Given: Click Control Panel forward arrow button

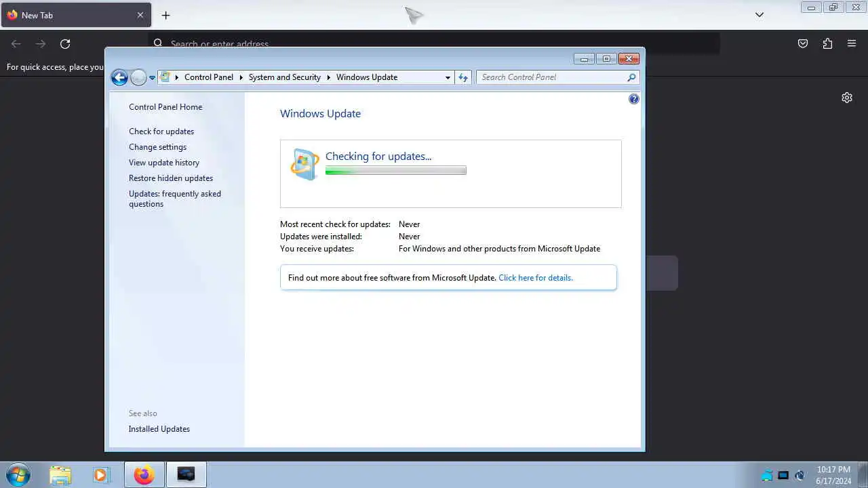Looking at the screenshot, I should tap(138, 77).
